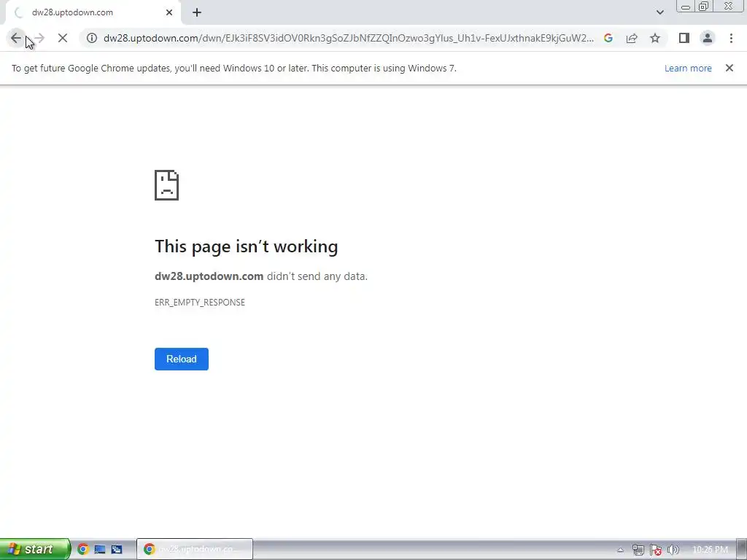Click the forward navigation arrow
The height and width of the screenshot is (560, 747).
pos(39,38)
